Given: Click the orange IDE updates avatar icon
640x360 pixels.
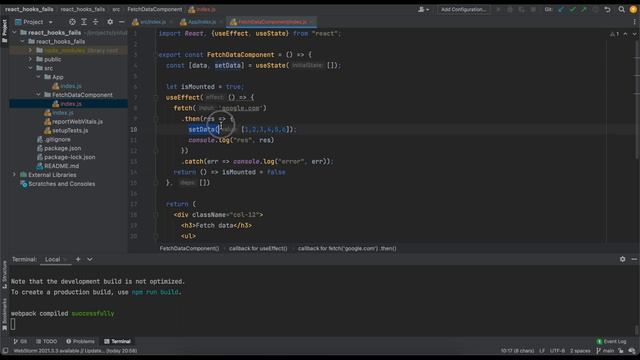Looking at the screenshot, I should pos(633,9).
